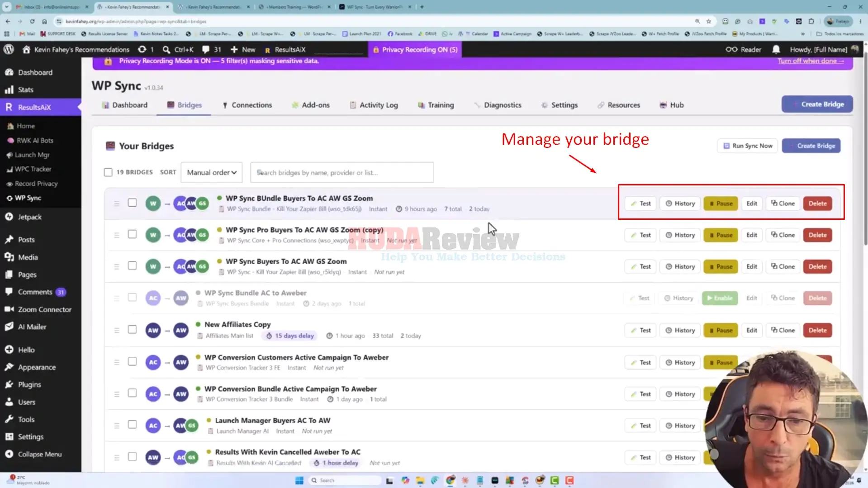Click Run Sync Now button
868x488 pixels.
[x=748, y=146]
